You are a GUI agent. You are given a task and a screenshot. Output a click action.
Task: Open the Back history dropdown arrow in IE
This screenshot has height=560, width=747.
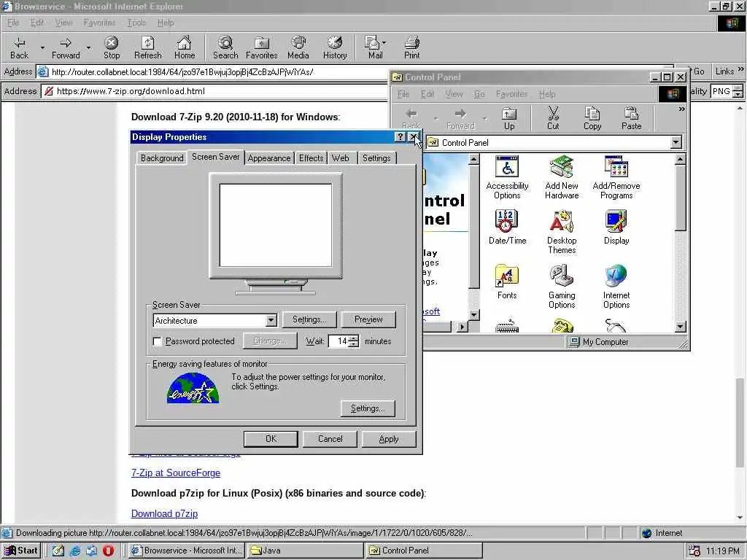[42, 47]
